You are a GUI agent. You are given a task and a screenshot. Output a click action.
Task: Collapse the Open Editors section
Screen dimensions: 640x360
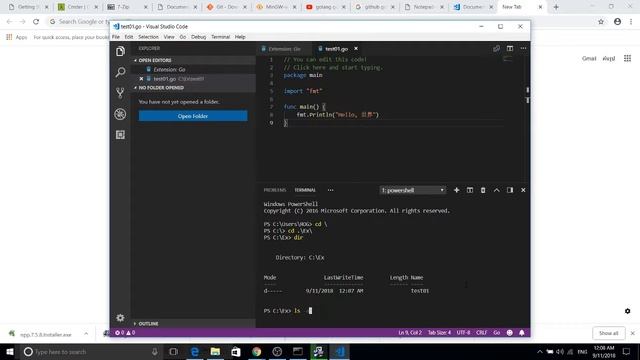tap(193, 60)
